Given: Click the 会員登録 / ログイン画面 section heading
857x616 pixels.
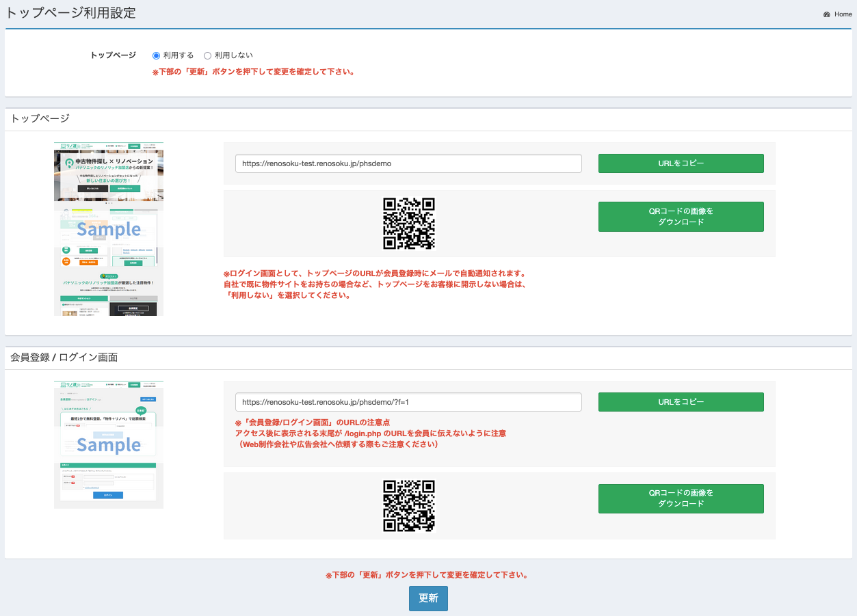Looking at the screenshot, I should [x=64, y=357].
